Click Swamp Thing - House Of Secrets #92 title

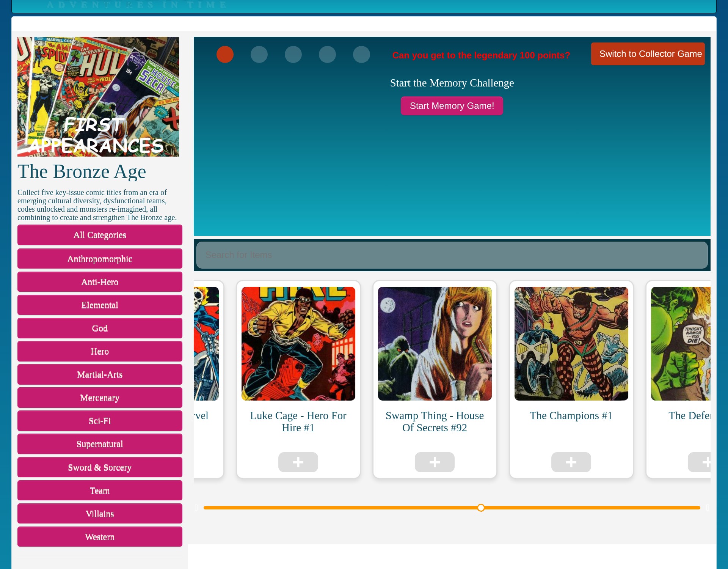pos(435,421)
